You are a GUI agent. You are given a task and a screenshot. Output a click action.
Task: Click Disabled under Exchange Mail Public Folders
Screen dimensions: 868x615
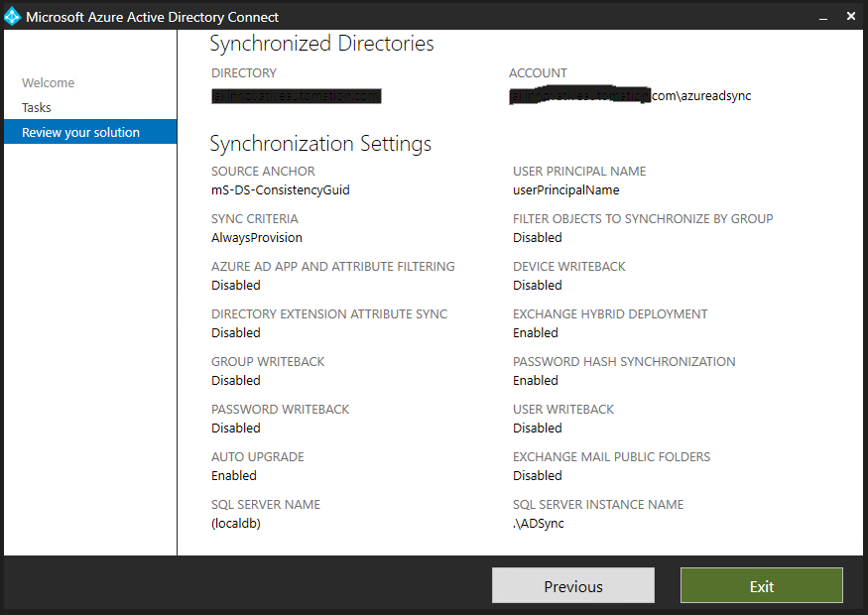pyautogui.click(x=537, y=475)
